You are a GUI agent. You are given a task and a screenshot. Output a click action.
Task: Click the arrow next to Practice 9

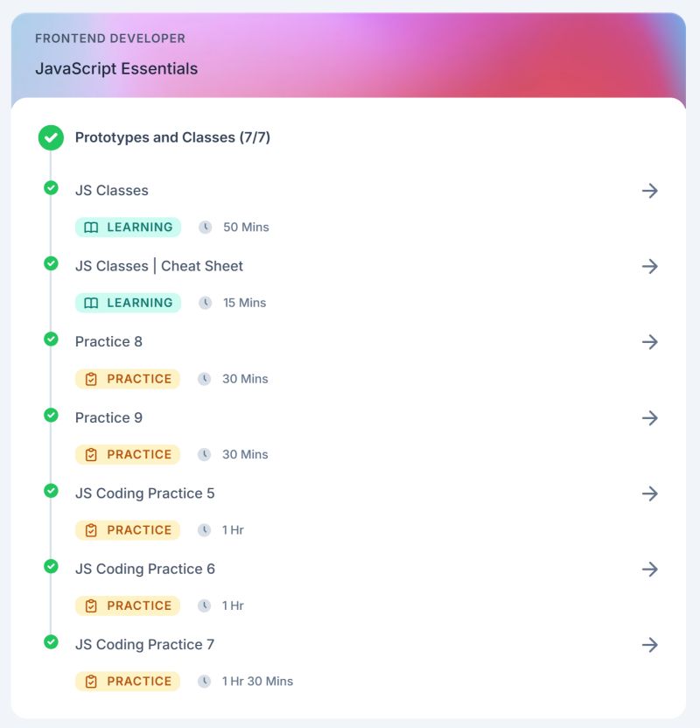(x=649, y=418)
